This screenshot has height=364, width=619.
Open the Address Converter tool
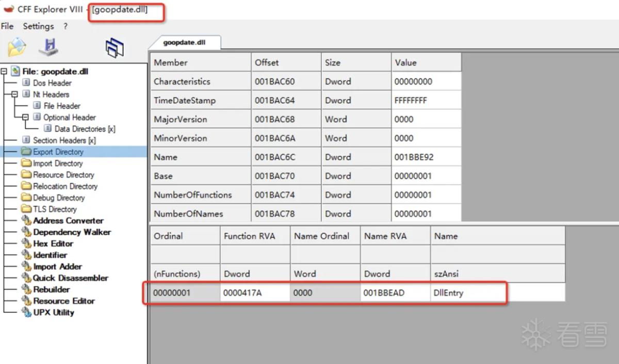click(68, 221)
